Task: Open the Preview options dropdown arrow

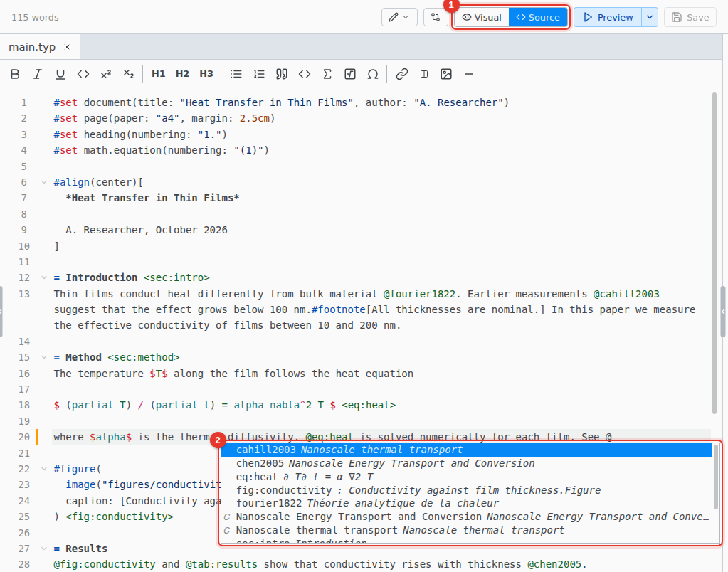Action: coord(650,17)
